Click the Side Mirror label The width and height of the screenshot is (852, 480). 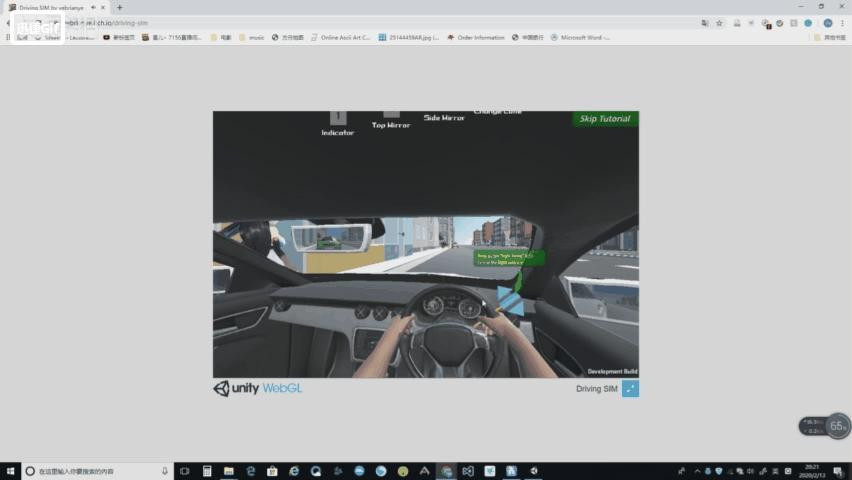444,117
